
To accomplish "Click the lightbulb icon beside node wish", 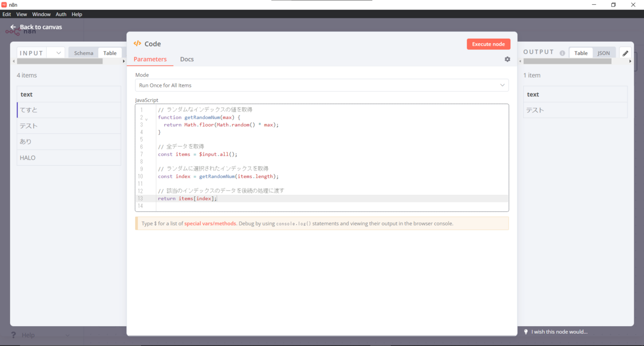I will (x=526, y=332).
